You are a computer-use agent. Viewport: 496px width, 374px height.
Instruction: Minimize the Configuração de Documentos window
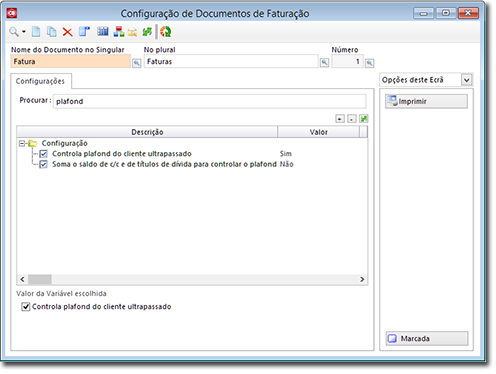[x=423, y=13]
